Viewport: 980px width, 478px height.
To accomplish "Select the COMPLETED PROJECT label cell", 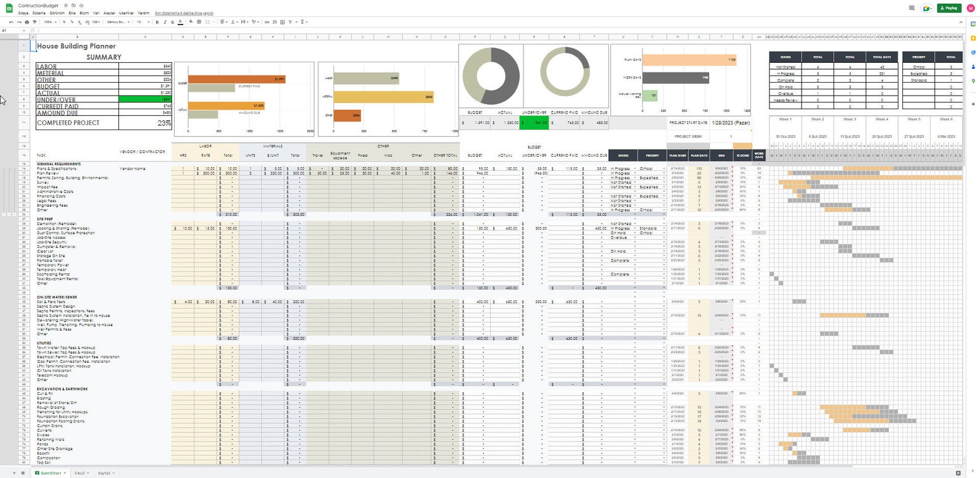I will (x=77, y=123).
